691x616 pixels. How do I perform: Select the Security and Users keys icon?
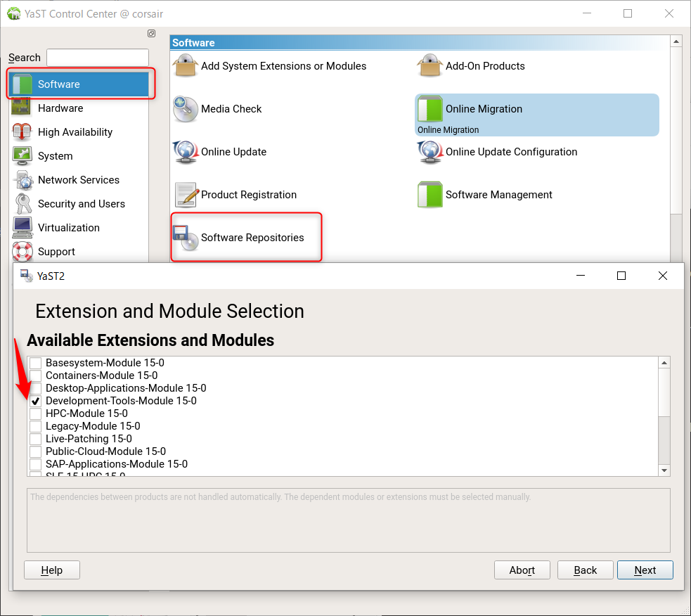22,204
